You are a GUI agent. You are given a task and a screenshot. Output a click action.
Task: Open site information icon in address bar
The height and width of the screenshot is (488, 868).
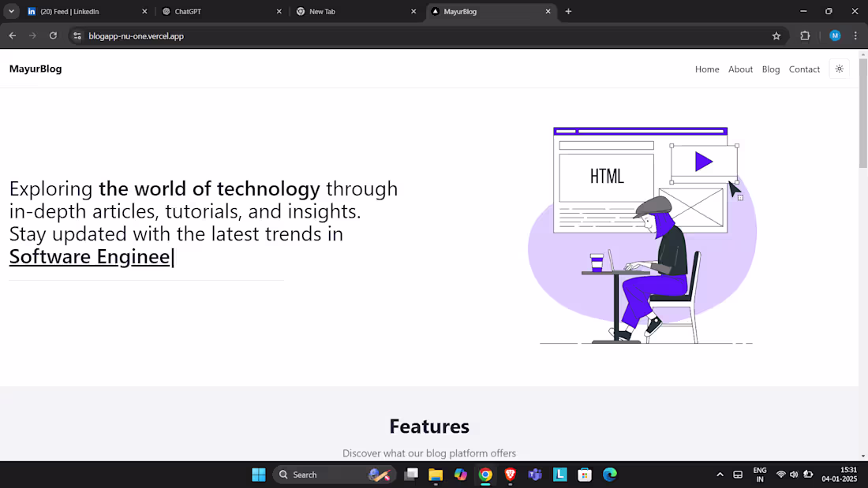click(x=77, y=35)
